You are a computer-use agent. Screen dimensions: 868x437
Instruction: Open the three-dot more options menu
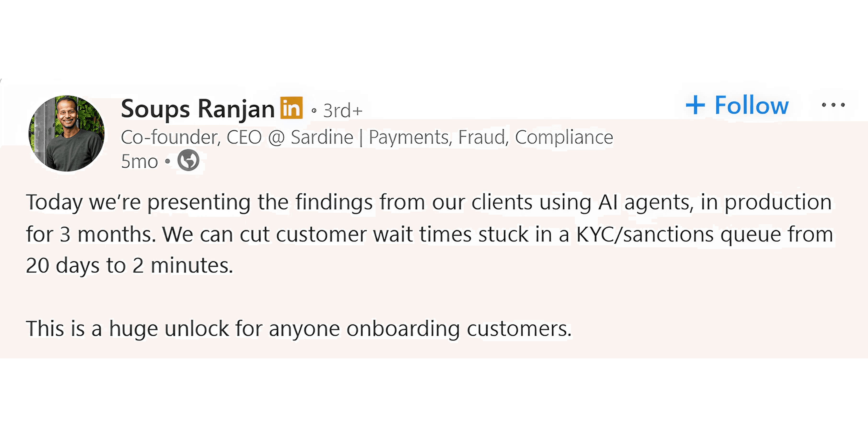pos(833,105)
